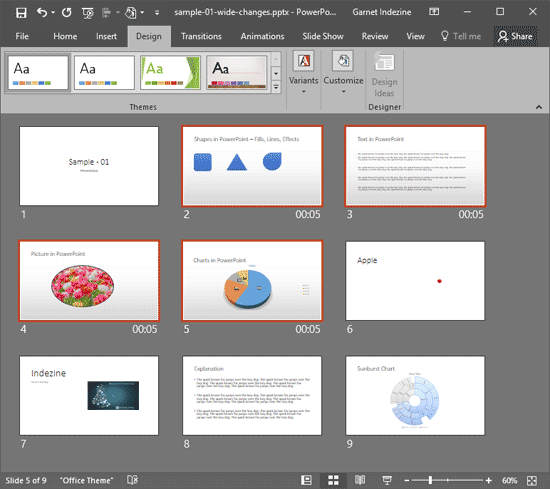Click the zoom in plus button
This screenshot has width=550, height=489.
[489, 481]
